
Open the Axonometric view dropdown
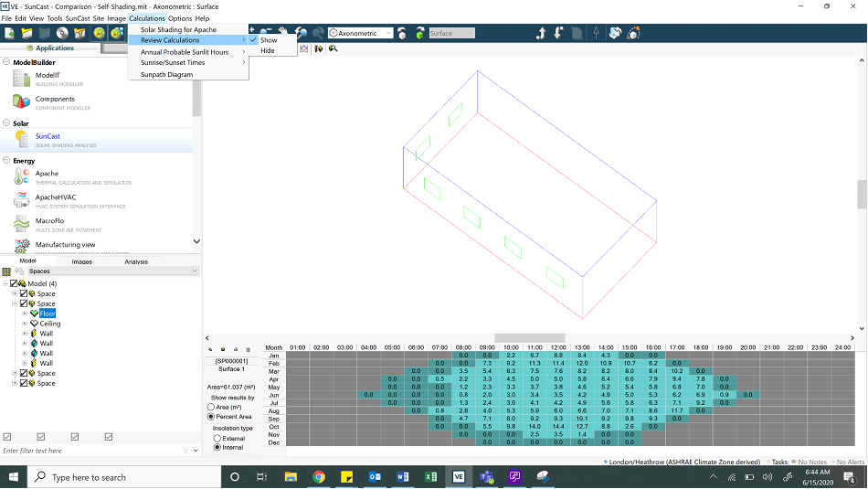[x=361, y=33]
